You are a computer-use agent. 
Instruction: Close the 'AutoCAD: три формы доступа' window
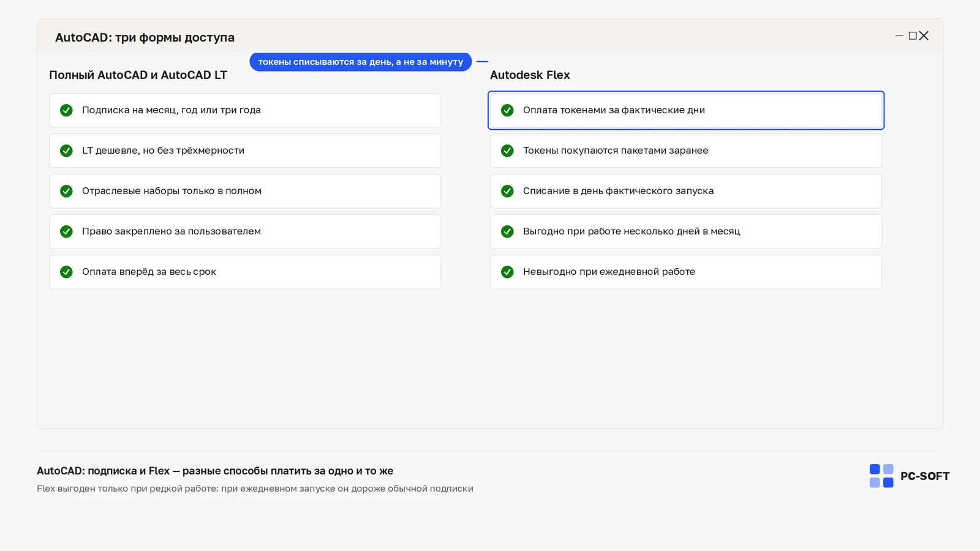(924, 36)
